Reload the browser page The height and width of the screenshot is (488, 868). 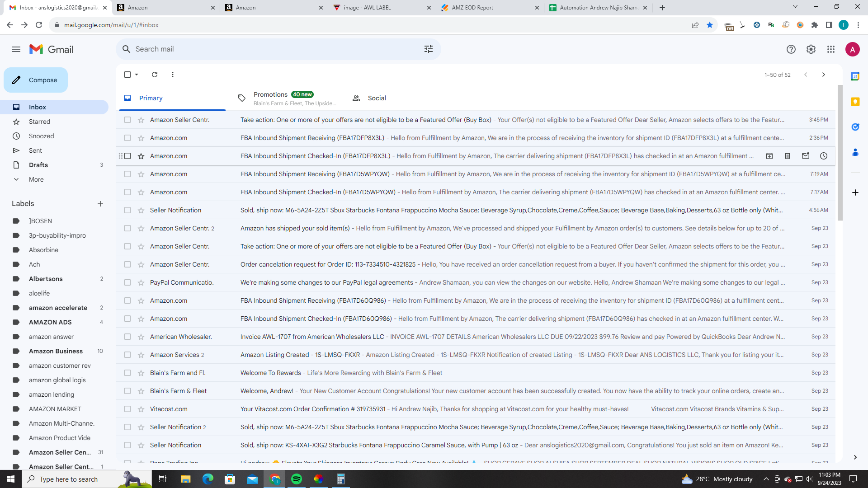coord(39,25)
